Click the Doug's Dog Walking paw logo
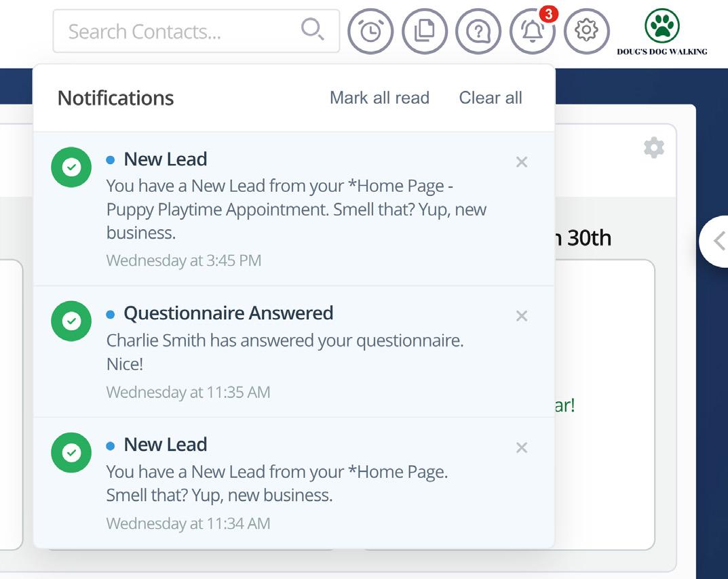 [662, 32]
